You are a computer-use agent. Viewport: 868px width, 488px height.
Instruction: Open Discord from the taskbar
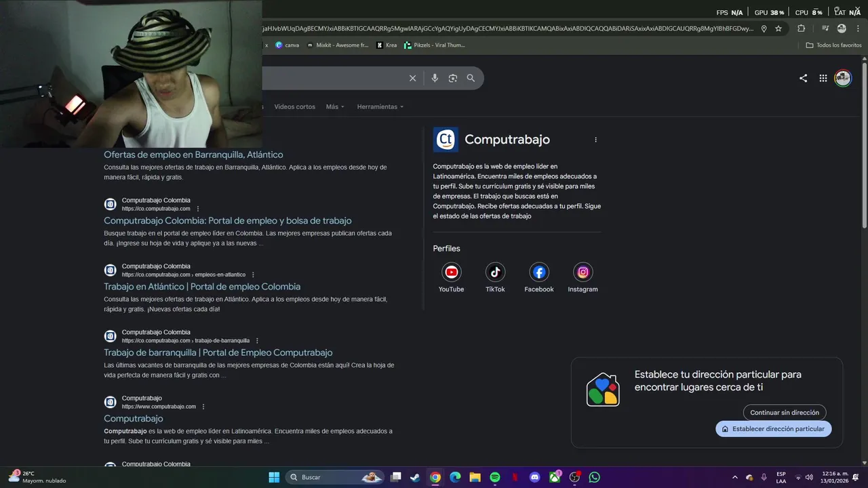[535, 477]
